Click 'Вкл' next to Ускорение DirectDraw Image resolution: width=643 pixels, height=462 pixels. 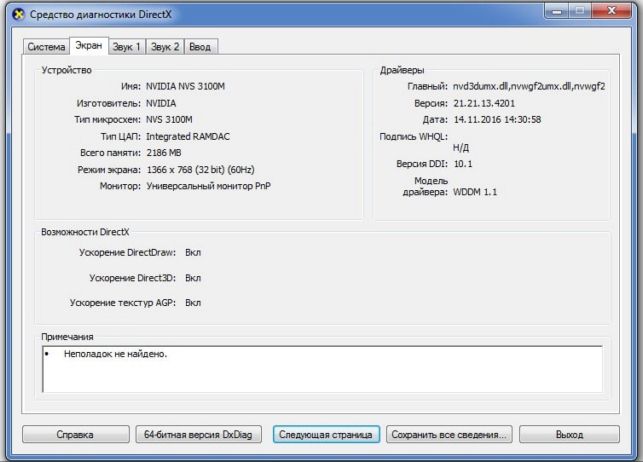coord(193,253)
